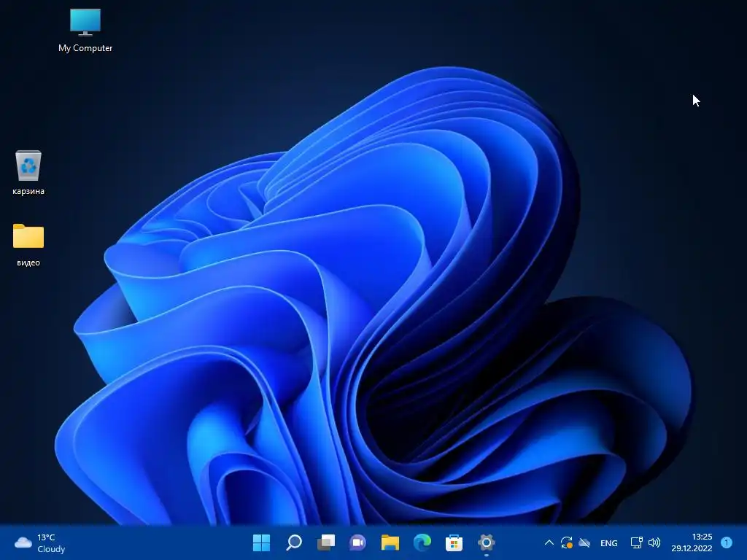Open notification center badge

coord(727,542)
